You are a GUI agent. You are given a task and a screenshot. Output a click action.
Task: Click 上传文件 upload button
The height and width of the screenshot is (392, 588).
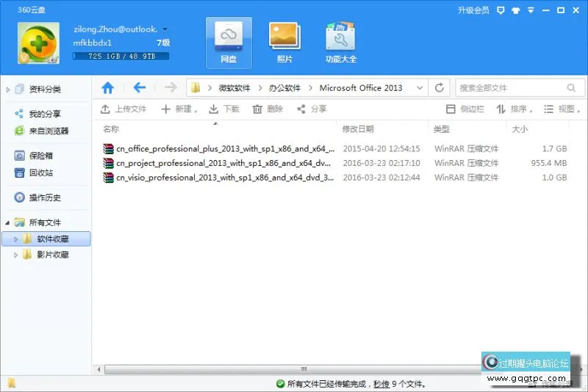point(123,109)
